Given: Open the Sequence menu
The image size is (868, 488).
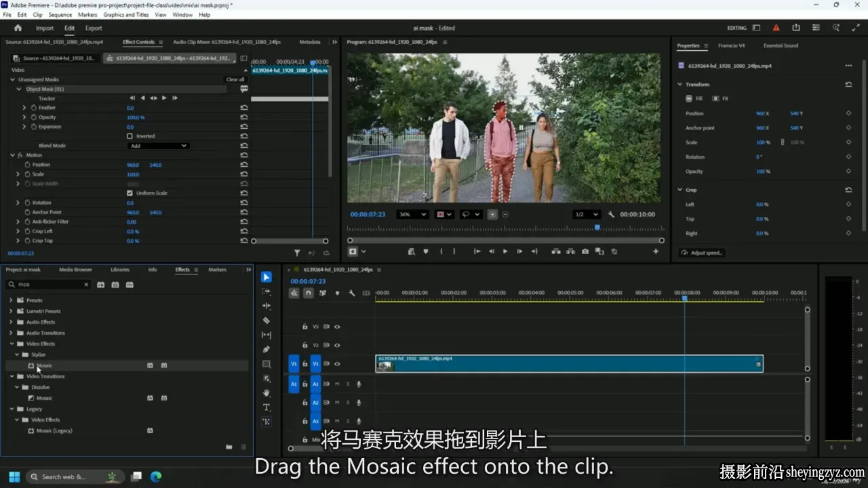Looking at the screenshot, I should [60, 14].
